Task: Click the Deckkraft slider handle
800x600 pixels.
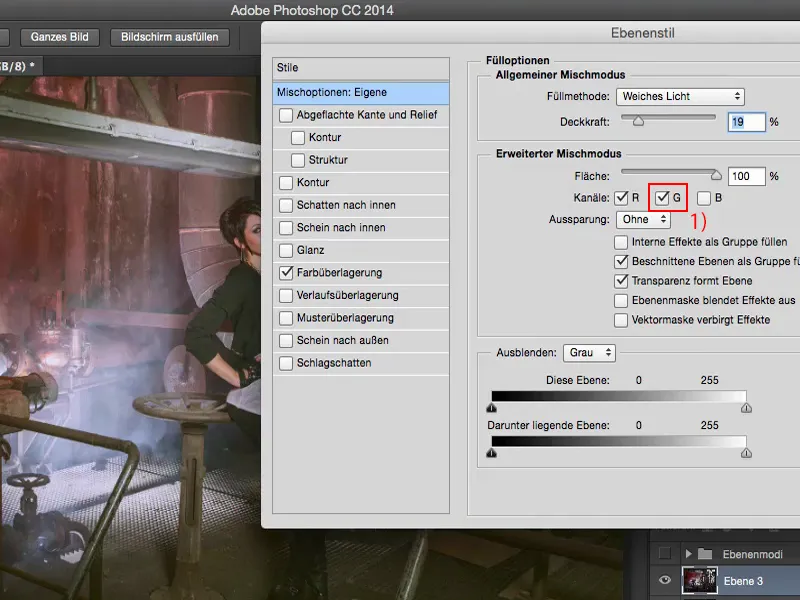Action: click(x=638, y=120)
